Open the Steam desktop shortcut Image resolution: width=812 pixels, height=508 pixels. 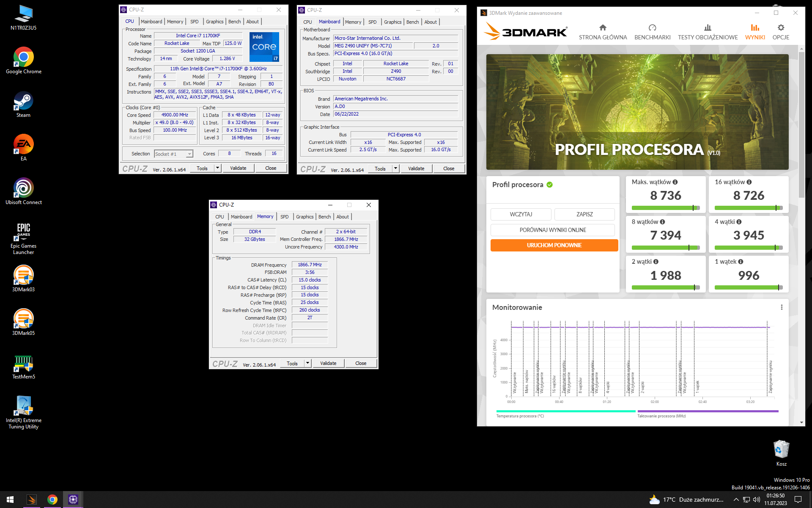[23, 105]
